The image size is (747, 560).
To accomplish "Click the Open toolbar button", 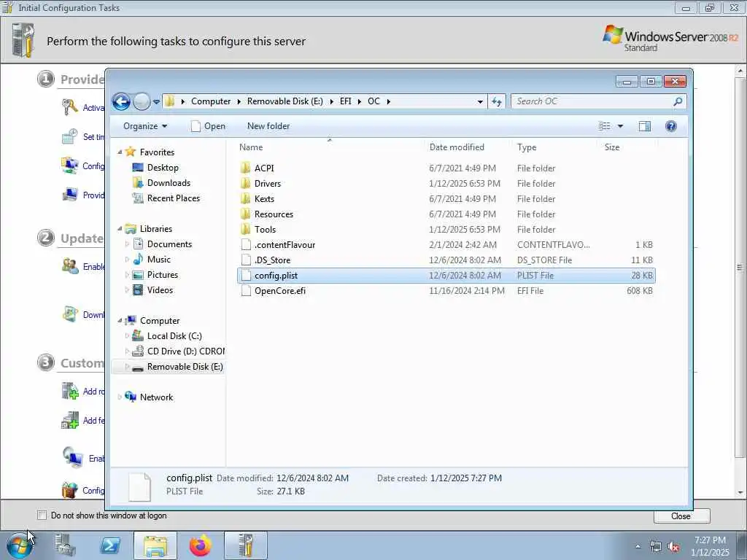I will (x=208, y=126).
